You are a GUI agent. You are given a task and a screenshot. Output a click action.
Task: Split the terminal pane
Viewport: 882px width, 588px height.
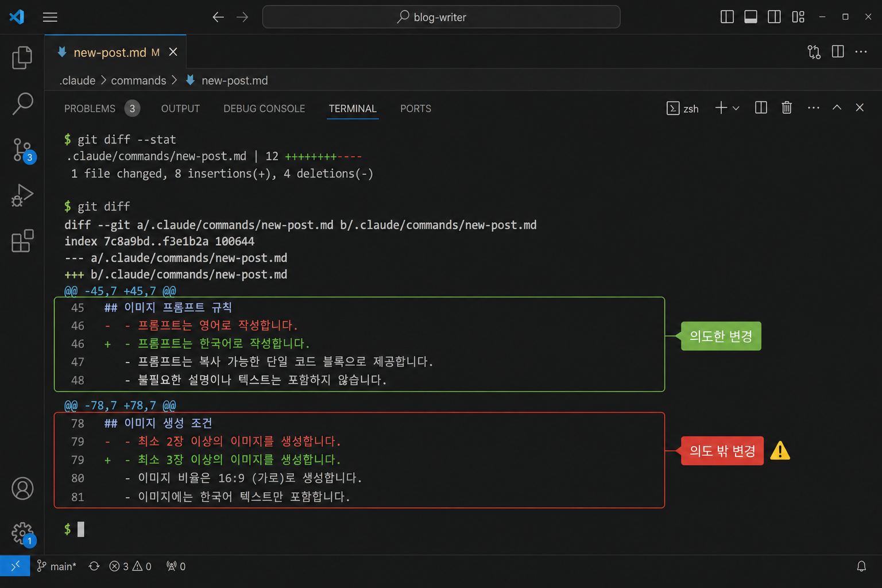tap(761, 107)
